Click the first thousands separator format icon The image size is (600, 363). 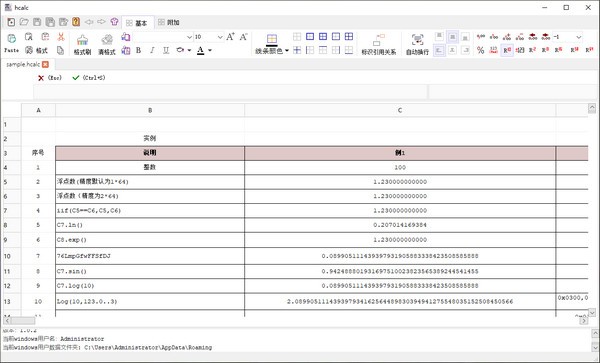tap(481, 37)
